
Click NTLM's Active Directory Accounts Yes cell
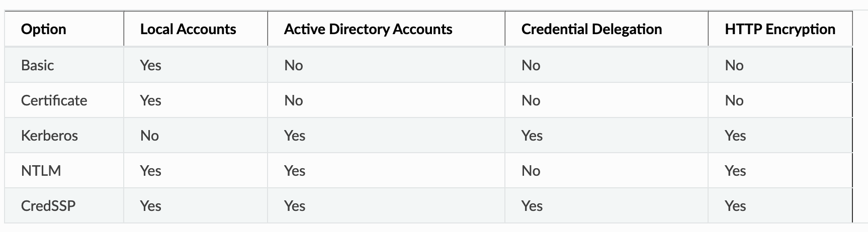pyautogui.click(x=295, y=171)
